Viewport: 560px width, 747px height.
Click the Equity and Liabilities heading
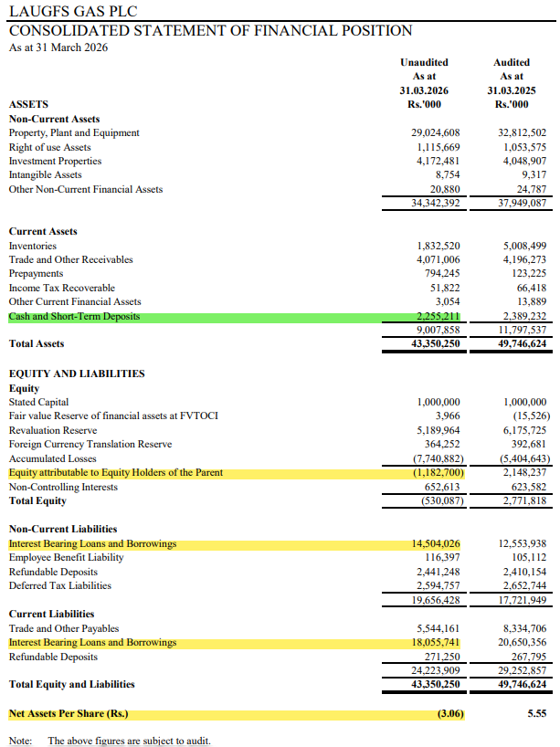coord(77,374)
